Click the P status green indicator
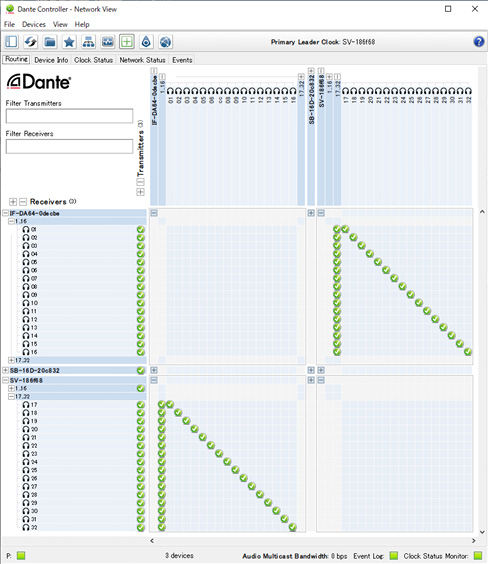Viewport: 488px width, 564px height. pos(21,555)
